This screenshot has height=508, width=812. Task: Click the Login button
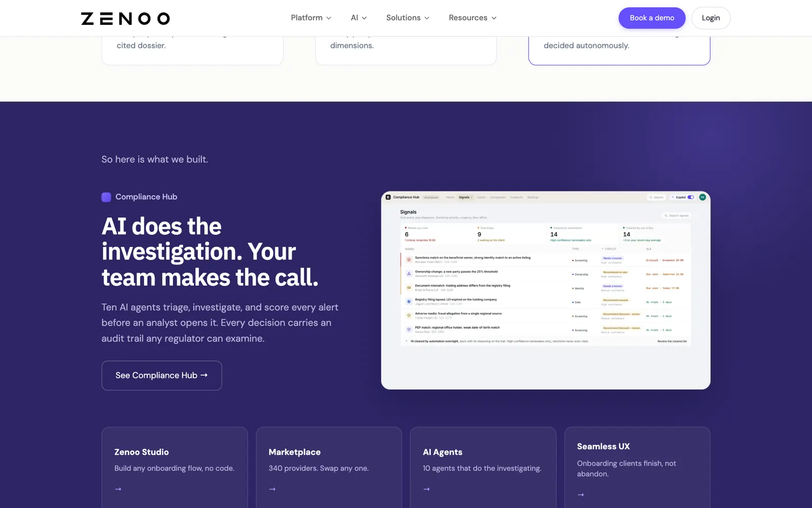[x=710, y=18]
